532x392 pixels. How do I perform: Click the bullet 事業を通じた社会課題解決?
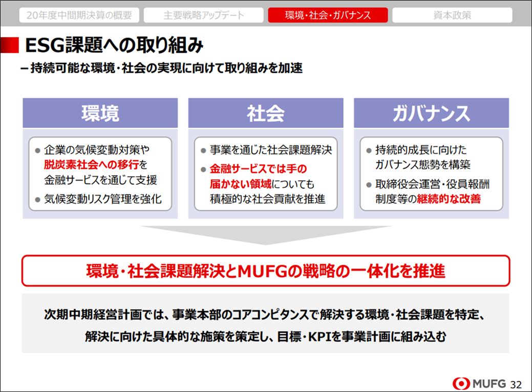pos(271,150)
